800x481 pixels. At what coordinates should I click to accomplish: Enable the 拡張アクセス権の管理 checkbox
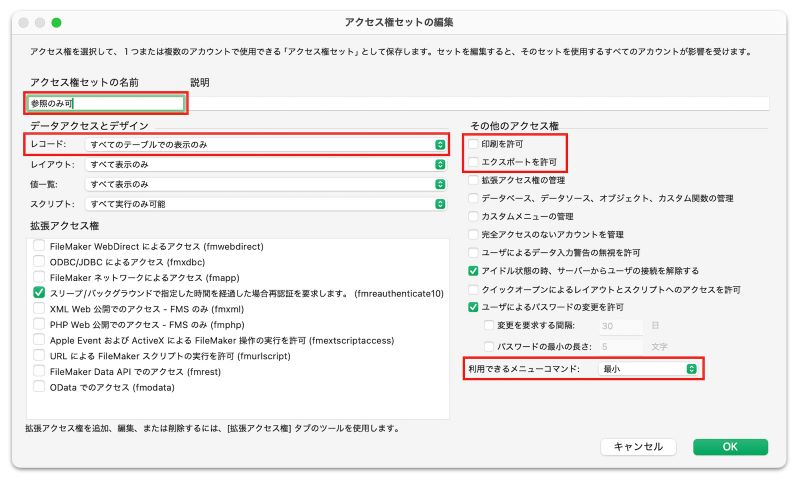pos(473,180)
